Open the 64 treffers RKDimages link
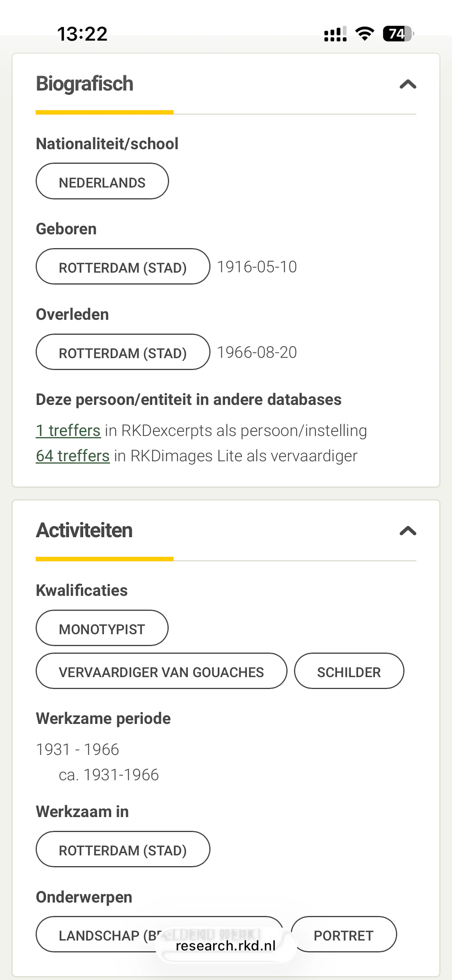 click(x=73, y=456)
